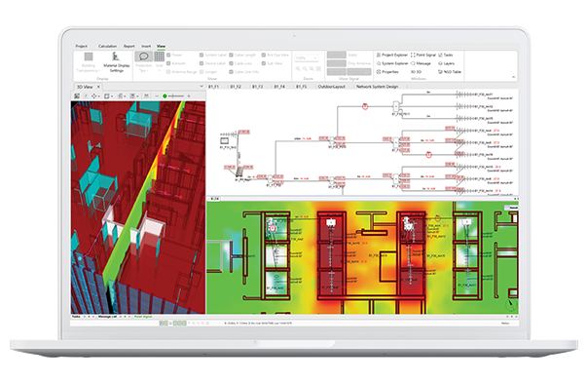Enable the Antenna Range checkbox
This screenshot has height=384, width=588.
[168, 72]
